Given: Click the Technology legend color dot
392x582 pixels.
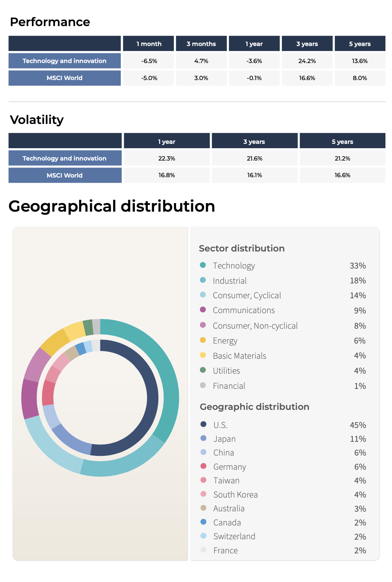Looking at the screenshot, I should coord(203,265).
